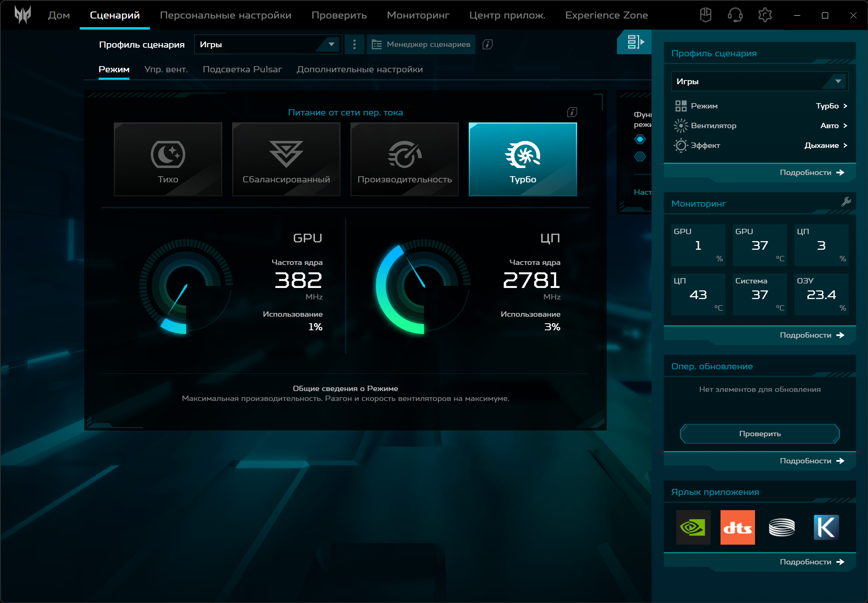This screenshot has height=603, width=868.
Task: Expand the Игры scenario profile dropdown
Action: click(268, 44)
